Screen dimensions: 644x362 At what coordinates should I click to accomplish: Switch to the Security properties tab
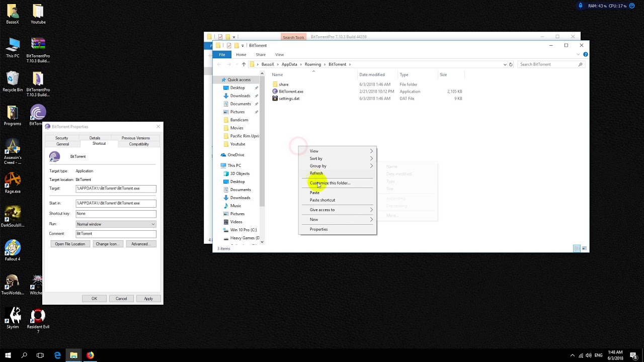tap(61, 138)
